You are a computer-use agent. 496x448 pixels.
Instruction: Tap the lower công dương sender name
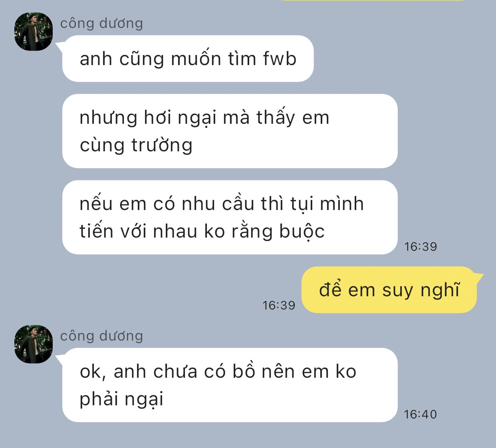click(x=101, y=336)
